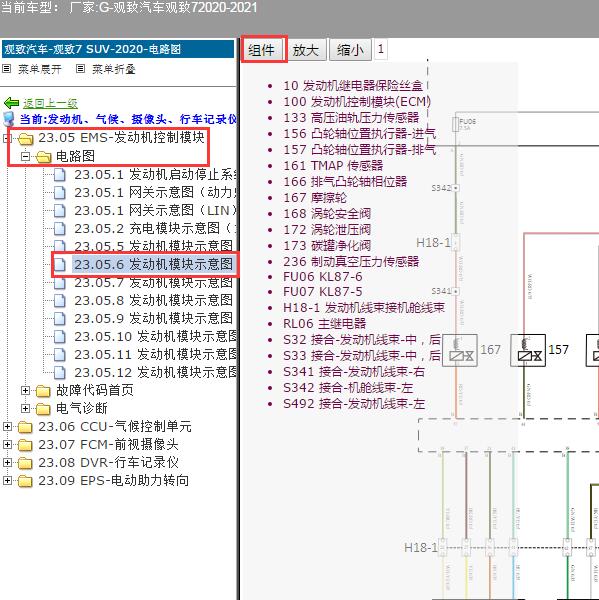The width and height of the screenshot is (599, 600).
Task: Expand the 电气诊断 folder
Action: coord(25,408)
